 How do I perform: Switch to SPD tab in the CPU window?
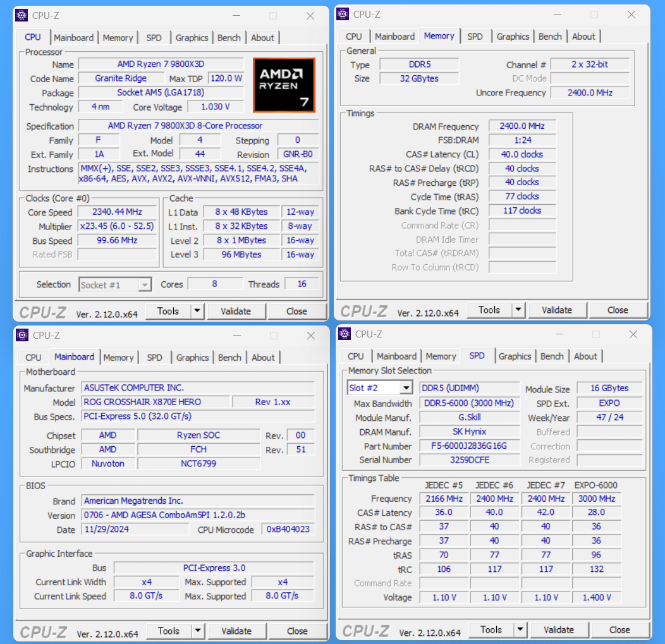pos(154,37)
